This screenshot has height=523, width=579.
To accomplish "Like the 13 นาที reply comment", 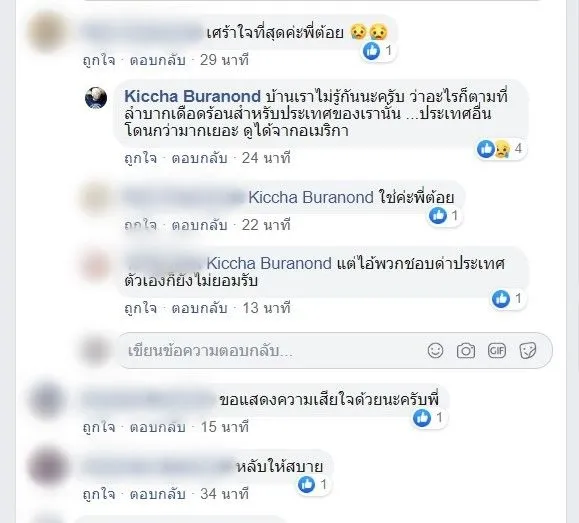I will click(140, 308).
